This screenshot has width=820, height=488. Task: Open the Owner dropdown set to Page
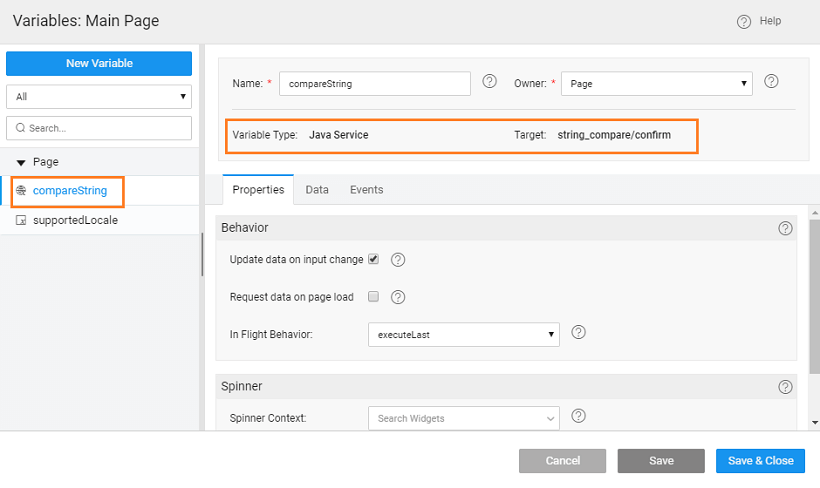tap(656, 84)
